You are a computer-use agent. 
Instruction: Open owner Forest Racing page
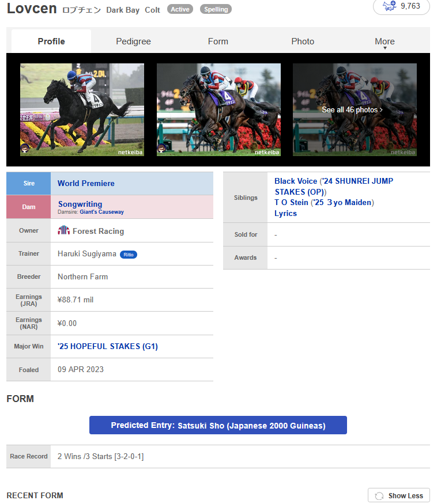[98, 231]
